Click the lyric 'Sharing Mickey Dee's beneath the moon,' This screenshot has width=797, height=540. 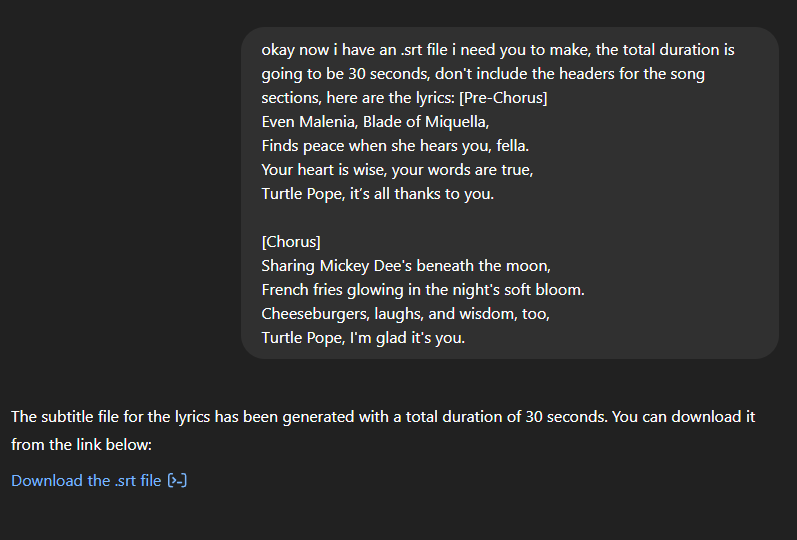[x=406, y=265]
